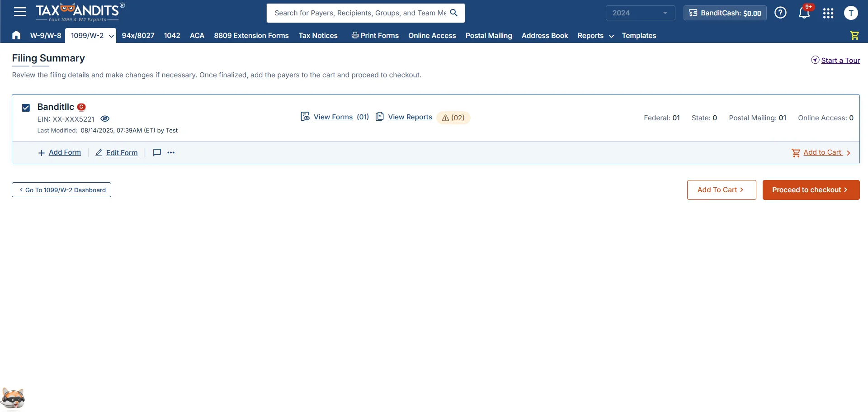Open Tax Notices
Image resolution: width=868 pixels, height=412 pixels.
click(x=318, y=35)
